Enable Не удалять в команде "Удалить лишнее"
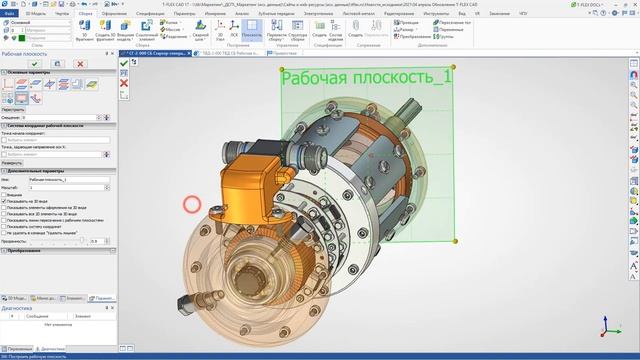 click(4, 233)
